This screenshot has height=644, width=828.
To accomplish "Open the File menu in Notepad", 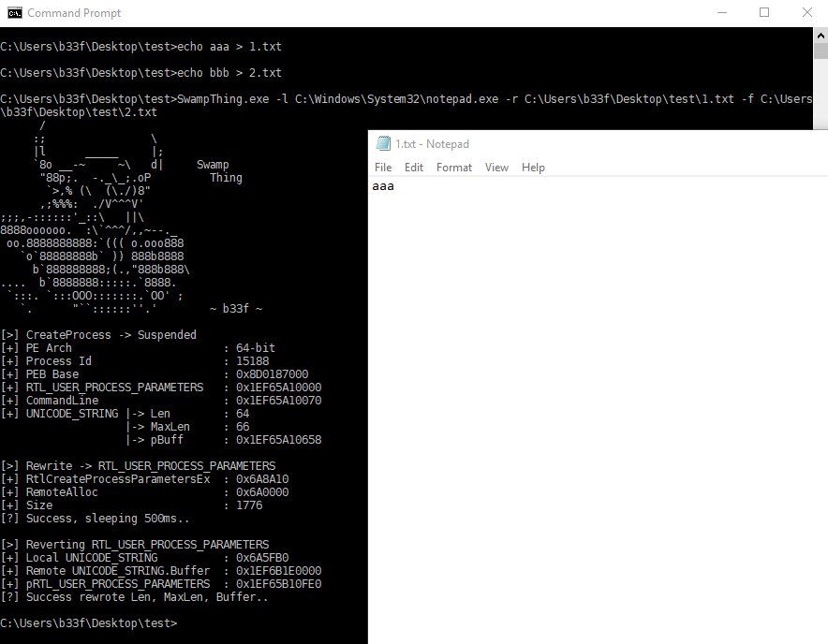I will (383, 168).
